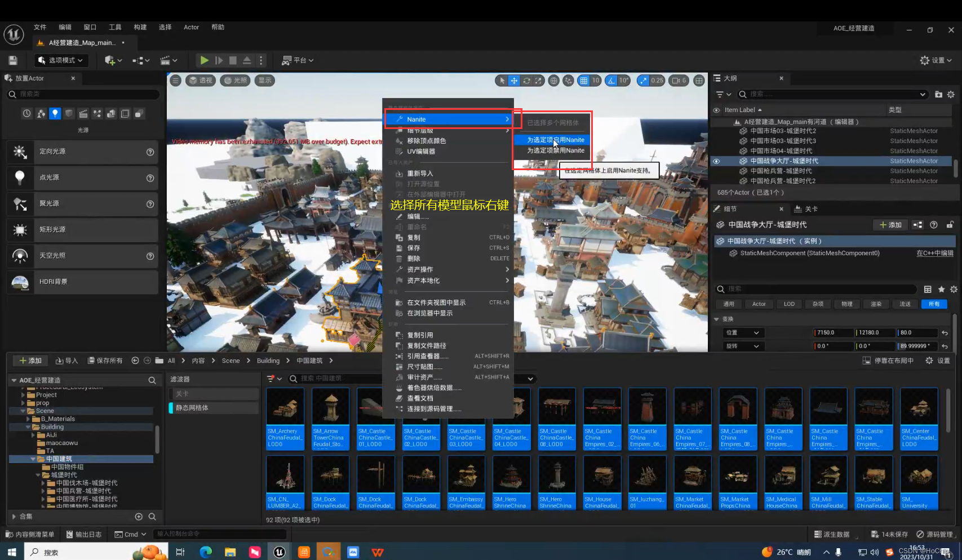The width and height of the screenshot is (962, 560).
Task: Open the 选项模式 mode dropdown
Action: tap(61, 60)
